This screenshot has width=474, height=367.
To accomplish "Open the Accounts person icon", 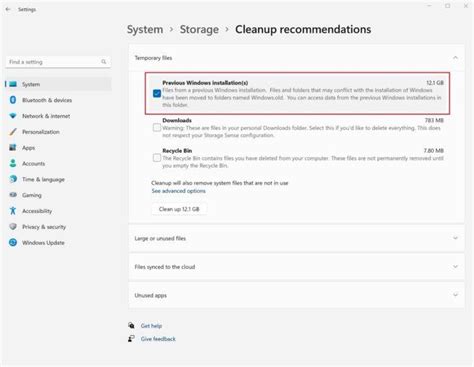I will 13,163.
